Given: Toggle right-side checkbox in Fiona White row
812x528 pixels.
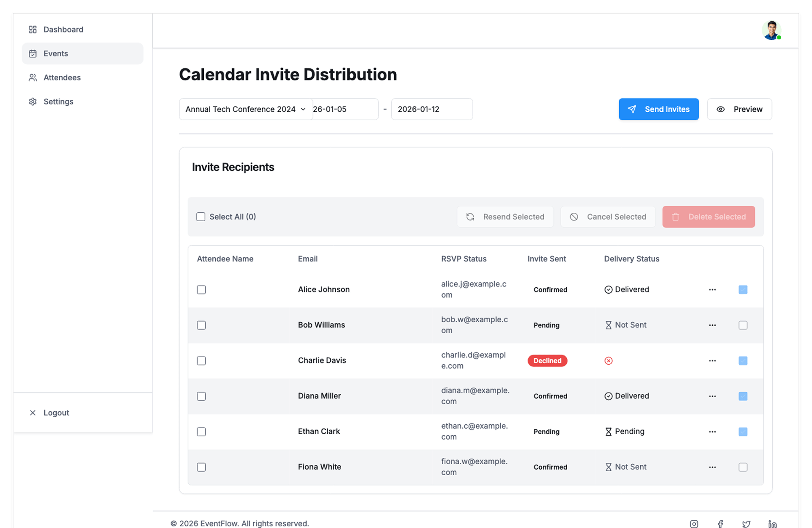Looking at the screenshot, I should (x=743, y=467).
